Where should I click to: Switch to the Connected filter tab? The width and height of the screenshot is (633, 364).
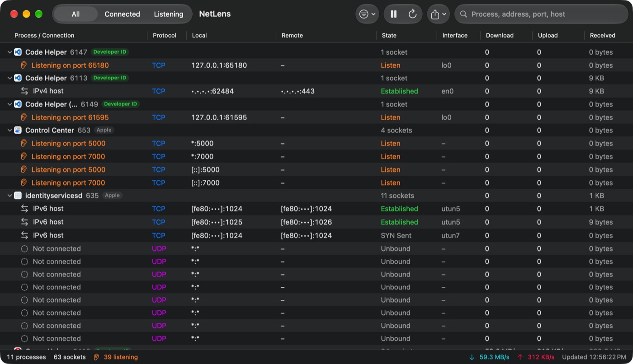[x=122, y=14]
